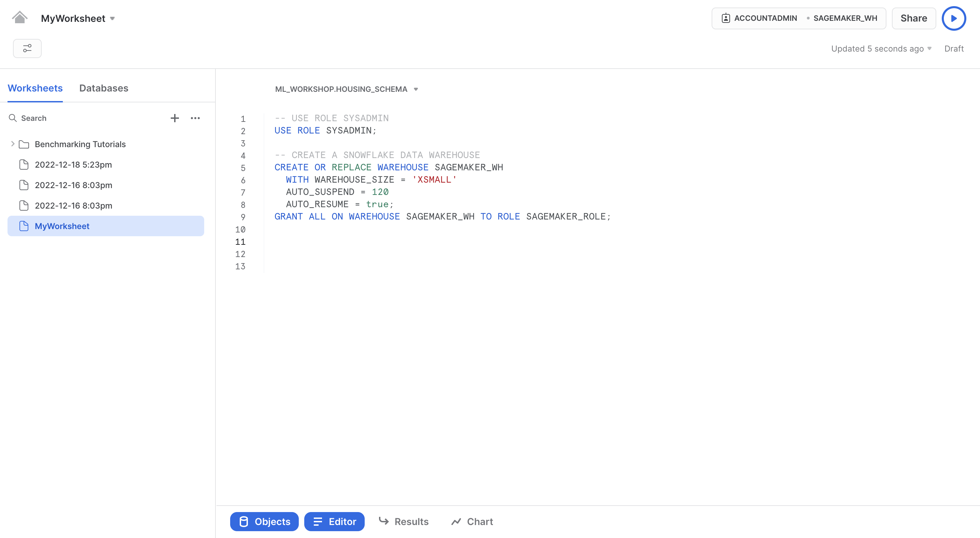Screen dimensions: 980x538
Task: Add a new worksheet with plus icon
Action: [174, 118]
